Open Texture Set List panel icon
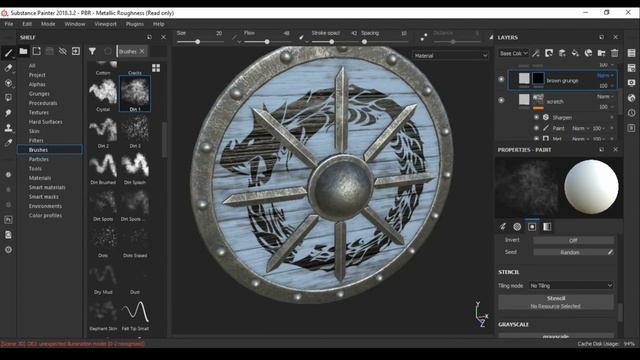 pos(631,53)
